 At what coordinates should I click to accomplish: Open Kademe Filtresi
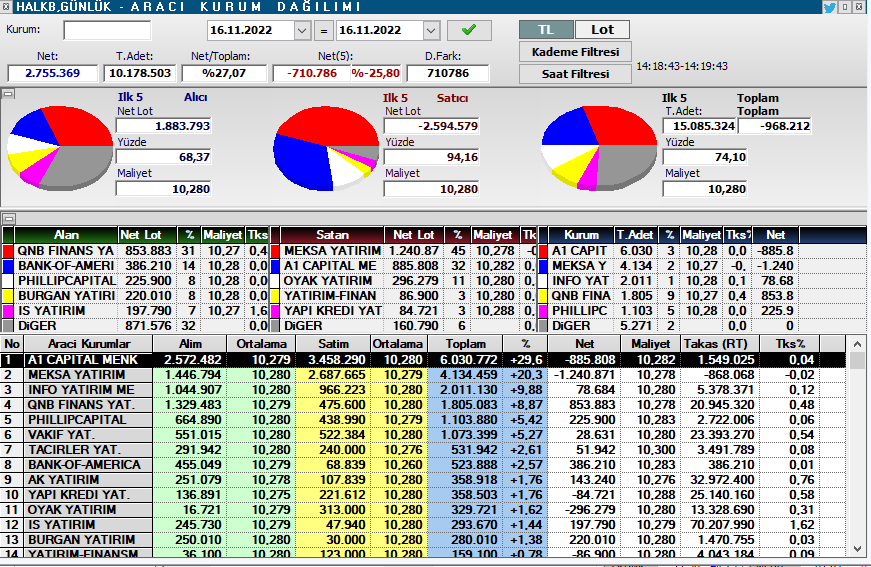point(575,52)
